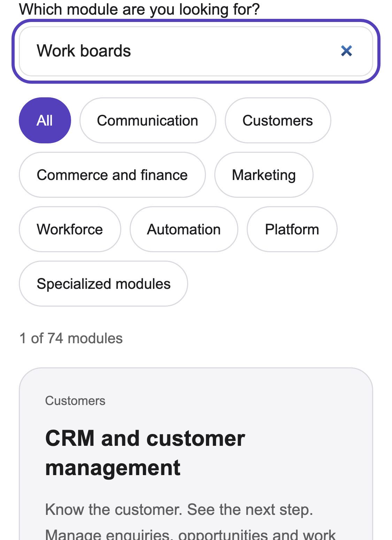
Task: Filter by Automation modules
Action: [x=184, y=229]
